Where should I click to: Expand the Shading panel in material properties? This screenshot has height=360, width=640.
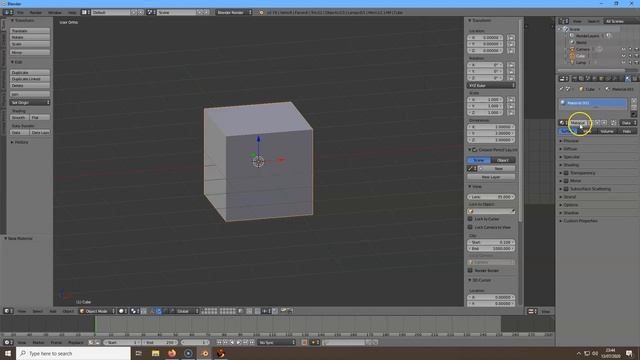(x=571, y=165)
